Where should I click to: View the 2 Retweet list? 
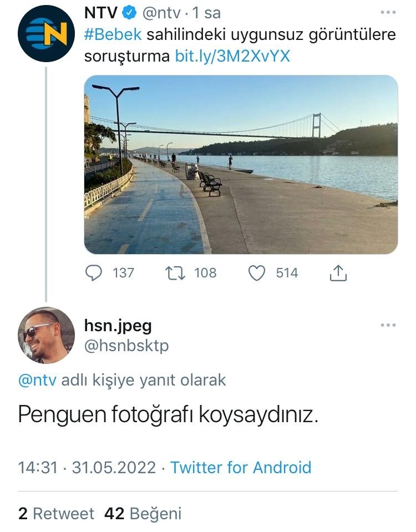point(56,514)
